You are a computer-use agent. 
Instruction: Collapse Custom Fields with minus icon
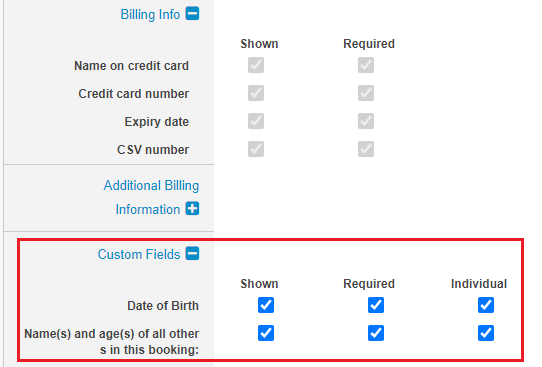[192, 253]
